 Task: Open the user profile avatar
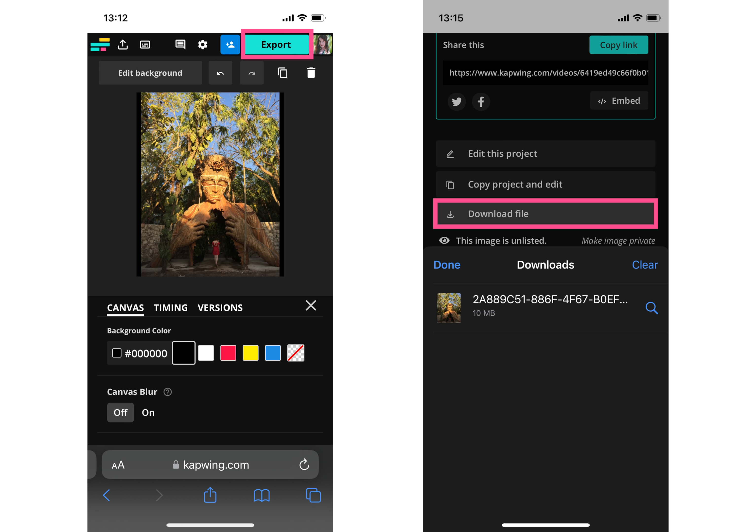tap(322, 44)
